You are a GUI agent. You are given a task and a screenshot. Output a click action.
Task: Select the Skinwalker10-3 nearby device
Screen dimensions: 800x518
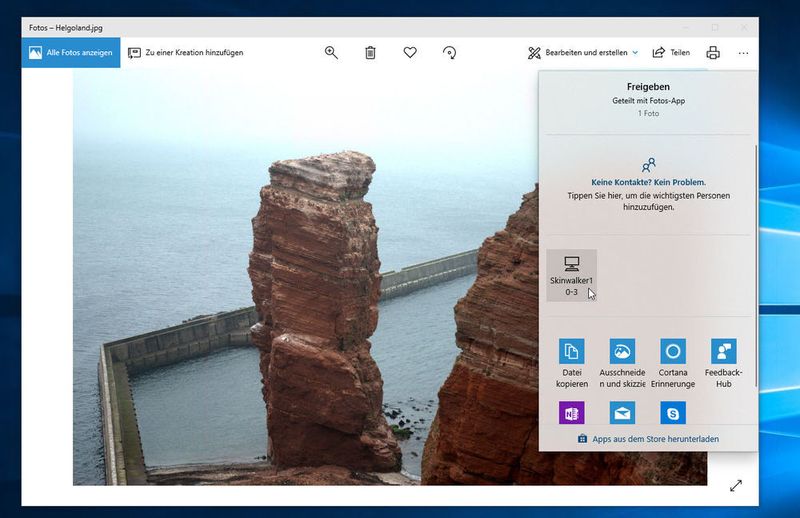pyautogui.click(x=571, y=276)
